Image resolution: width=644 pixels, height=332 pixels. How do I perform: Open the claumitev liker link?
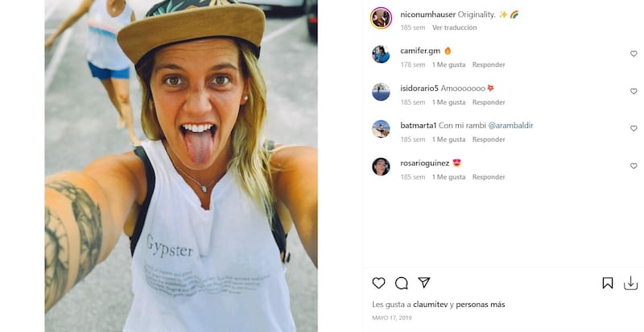click(x=431, y=305)
